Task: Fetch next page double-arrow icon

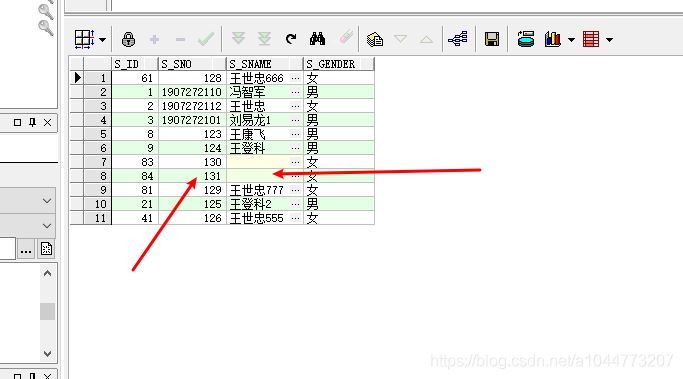Action: [238, 39]
